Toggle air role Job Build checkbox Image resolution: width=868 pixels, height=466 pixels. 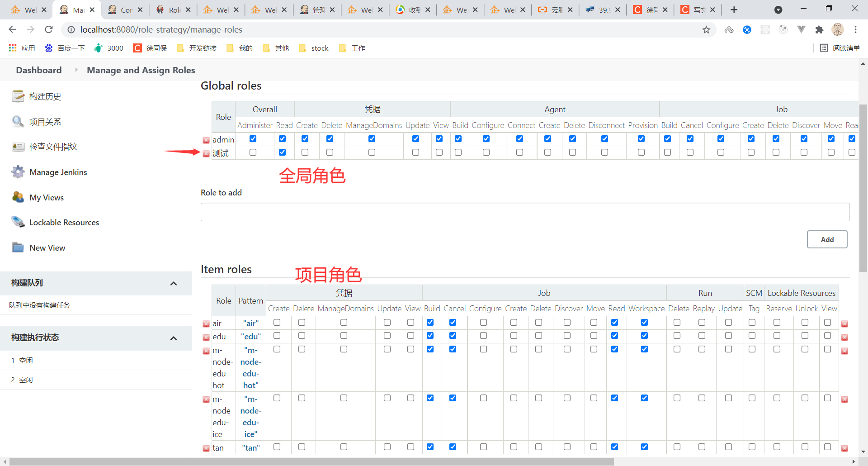(x=430, y=322)
